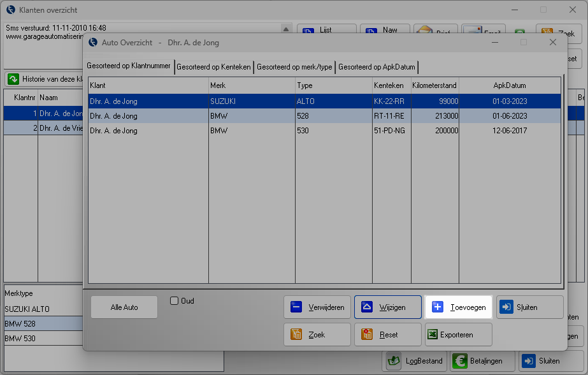Click the Reset filter button
This screenshot has width=588, height=375.
(387, 335)
